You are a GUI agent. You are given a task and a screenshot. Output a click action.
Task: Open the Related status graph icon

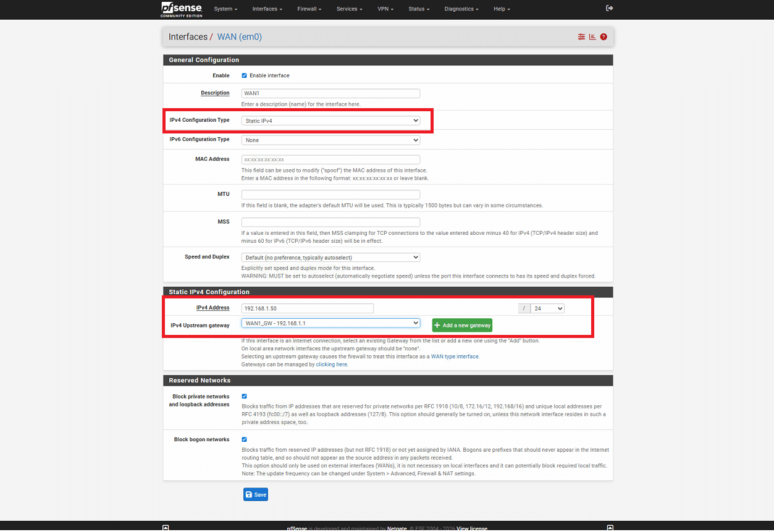[592, 37]
